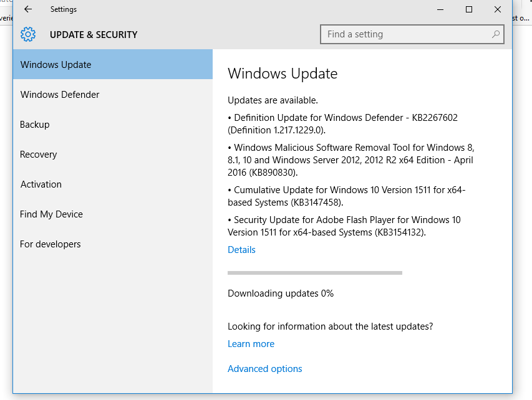
Task: Click the Learn more link
Action: click(x=251, y=344)
